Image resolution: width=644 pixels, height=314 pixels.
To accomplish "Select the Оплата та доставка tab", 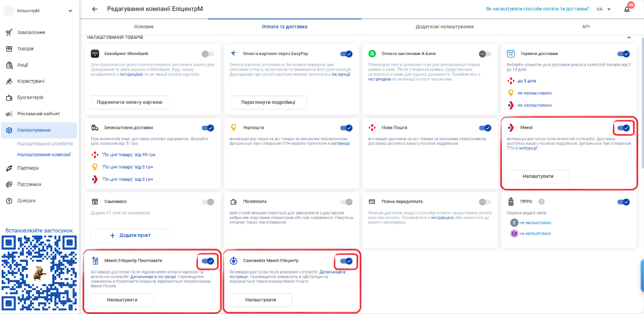I will pyautogui.click(x=285, y=27).
